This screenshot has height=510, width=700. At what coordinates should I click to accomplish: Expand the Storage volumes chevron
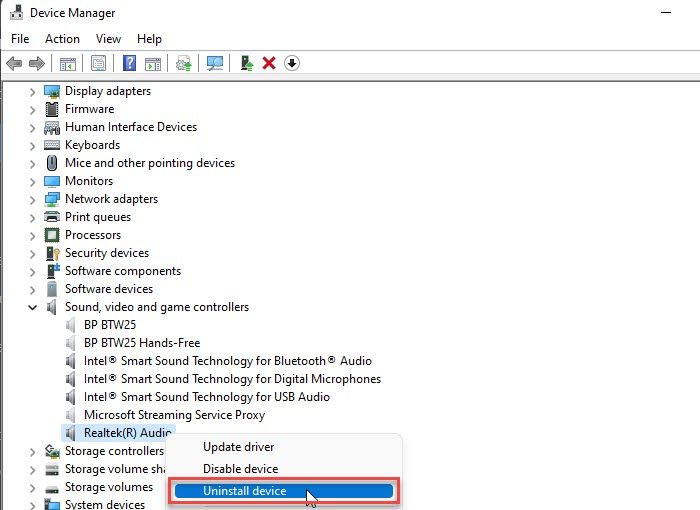click(x=32, y=488)
